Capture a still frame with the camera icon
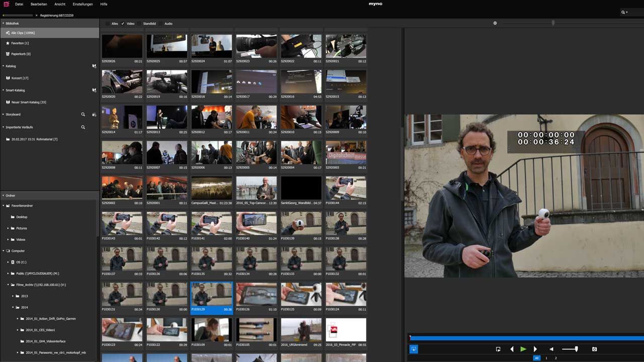 594,349
